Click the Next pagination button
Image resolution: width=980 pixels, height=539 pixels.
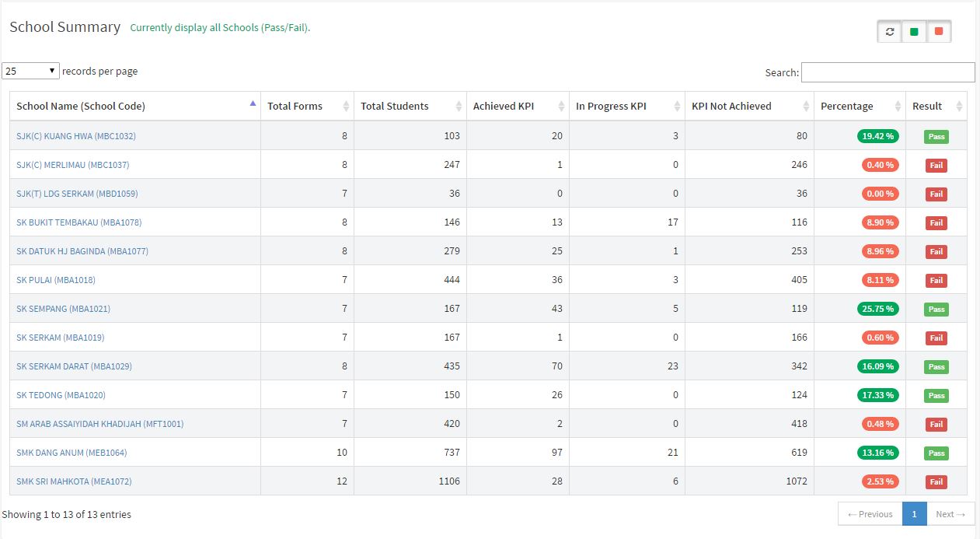tap(950, 514)
